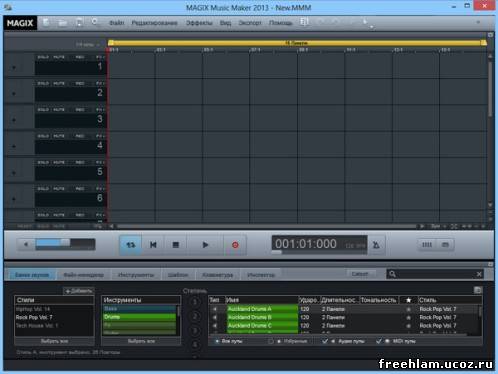498x374 pixels.
Task: Open the bars count dropdown above track headers
Action: 88,44
